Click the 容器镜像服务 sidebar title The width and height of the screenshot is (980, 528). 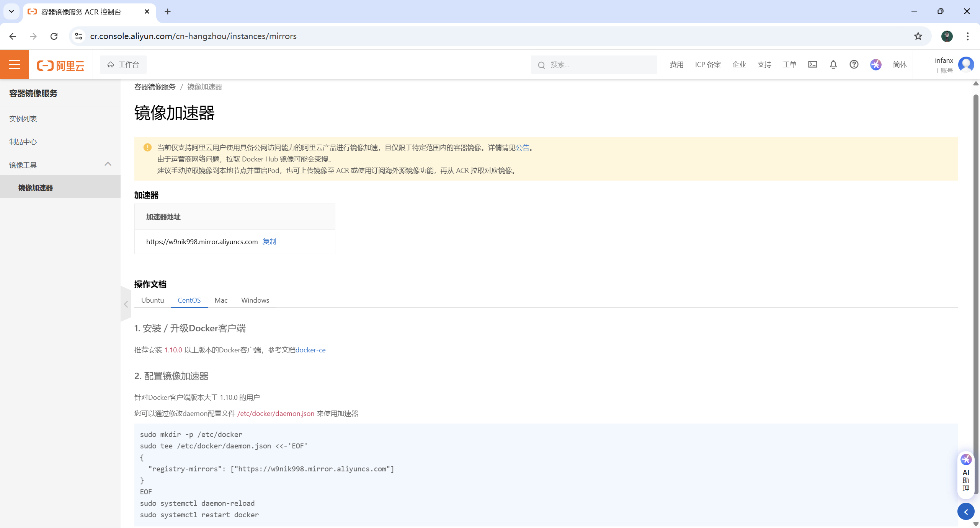pyautogui.click(x=33, y=93)
